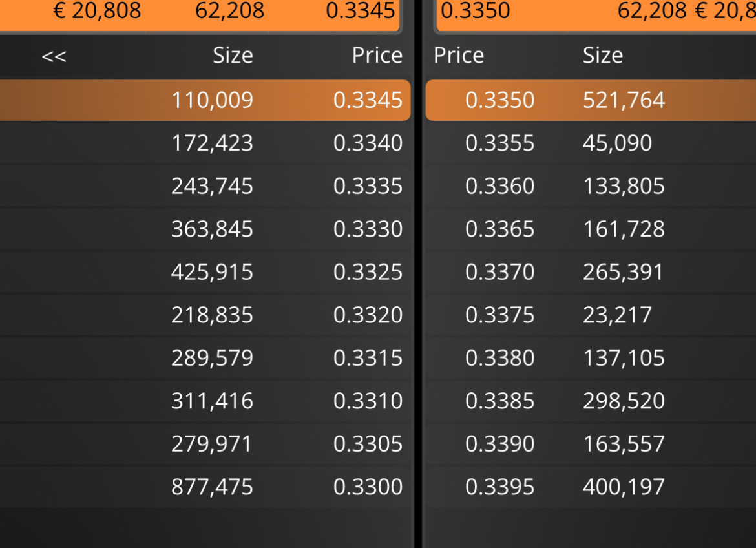Choose the bid at 0.3300 with 877,475
Screen dimensions: 756x548
click(x=205, y=487)
